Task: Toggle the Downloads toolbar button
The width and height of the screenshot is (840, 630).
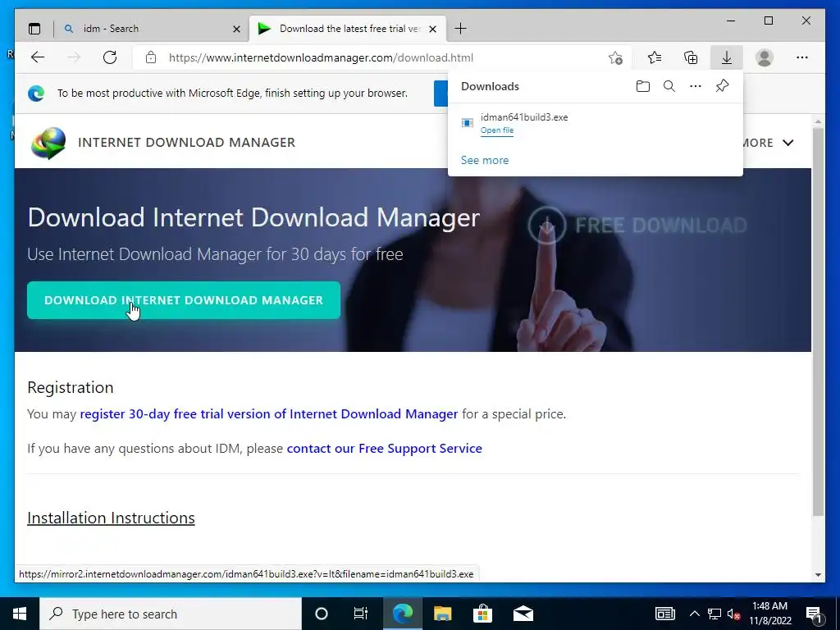Action: [727, 57]
